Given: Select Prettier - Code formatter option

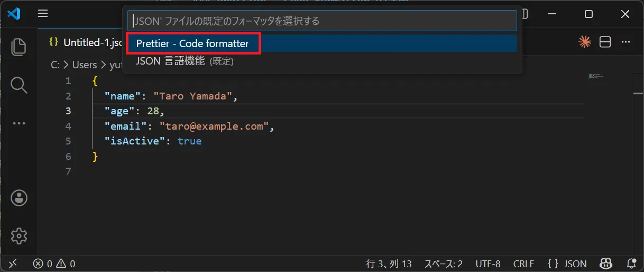Looking at the screenshot, I should click(x=322, y=43).
